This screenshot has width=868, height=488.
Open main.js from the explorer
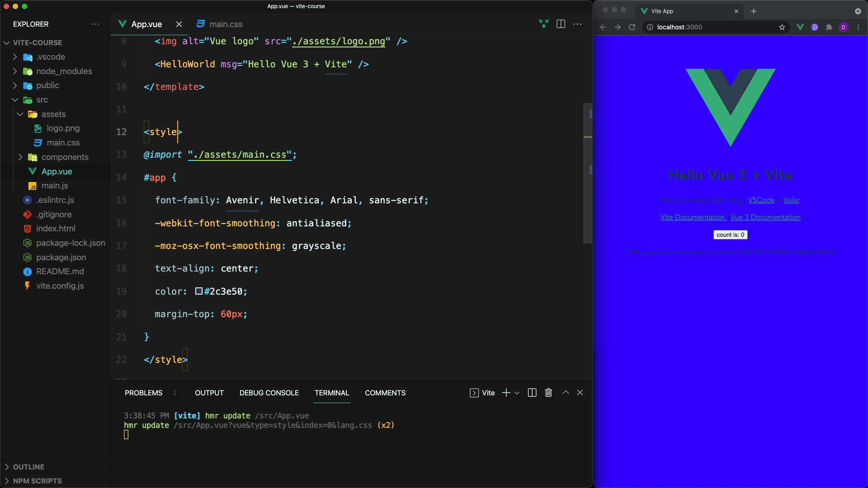tap(54, 186)
